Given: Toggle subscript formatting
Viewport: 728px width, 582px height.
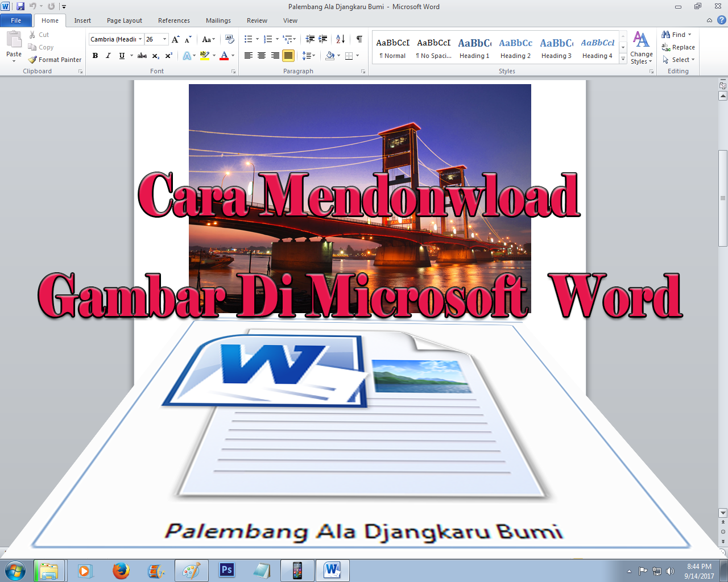Looking at the screenshot, I should [x=156, y=56].
